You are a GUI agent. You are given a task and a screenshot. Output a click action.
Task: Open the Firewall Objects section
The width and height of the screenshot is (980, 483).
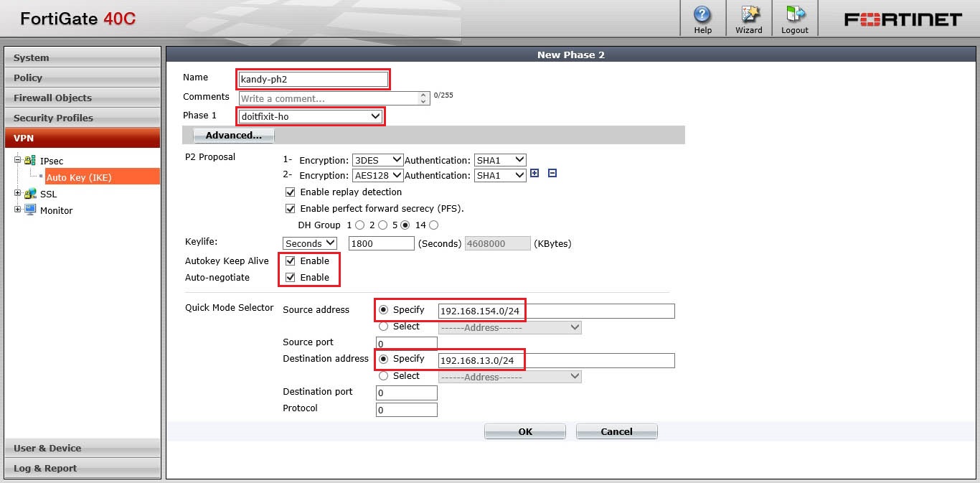pos(83,98)
